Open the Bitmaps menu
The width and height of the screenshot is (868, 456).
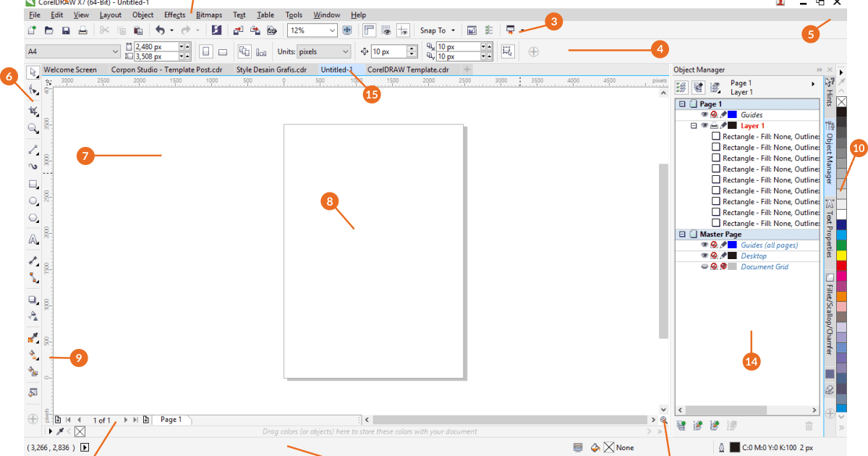pos(208,14)
